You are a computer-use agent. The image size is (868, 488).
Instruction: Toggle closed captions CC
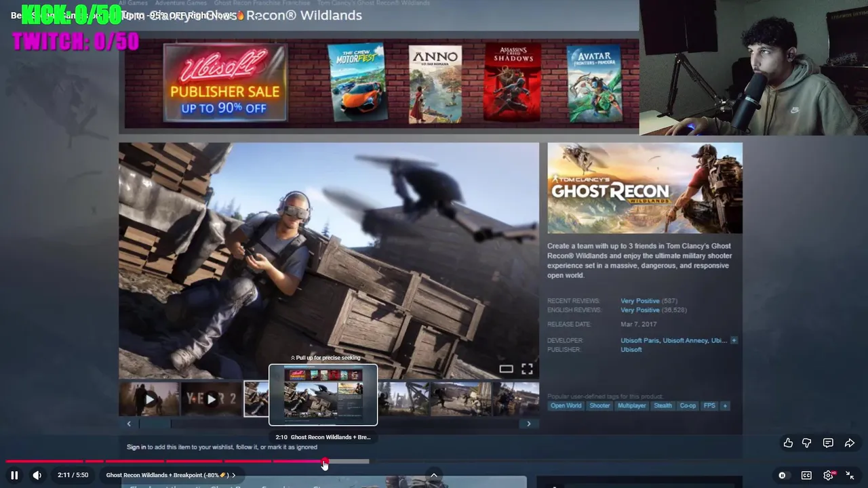pyautogui.click(x=806, y=475)
